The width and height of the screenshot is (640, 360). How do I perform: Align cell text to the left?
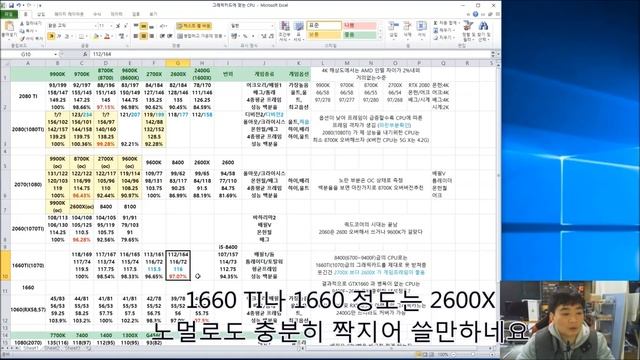coord(136,36)
